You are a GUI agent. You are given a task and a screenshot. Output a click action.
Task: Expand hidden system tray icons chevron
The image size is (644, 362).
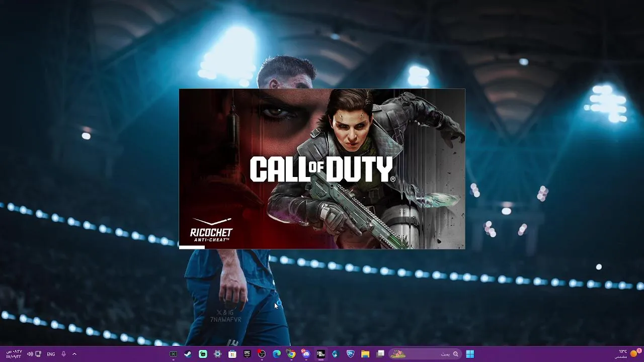point(74,354)
